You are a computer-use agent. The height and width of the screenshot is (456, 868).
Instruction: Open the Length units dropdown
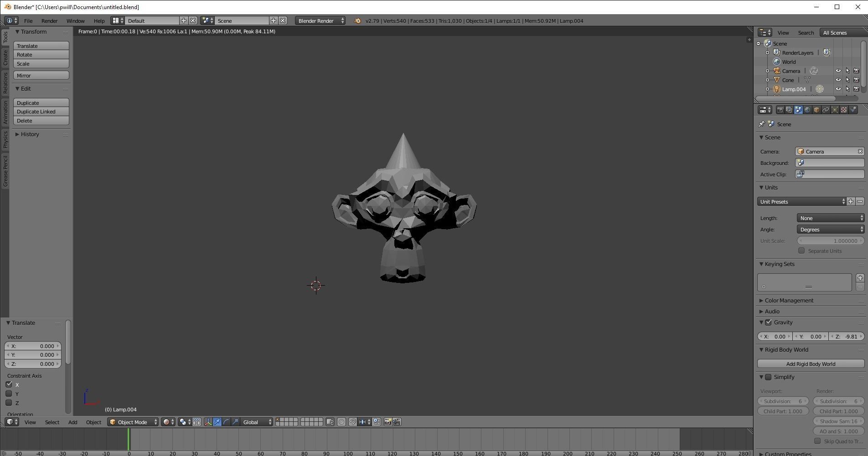point(831,218)
